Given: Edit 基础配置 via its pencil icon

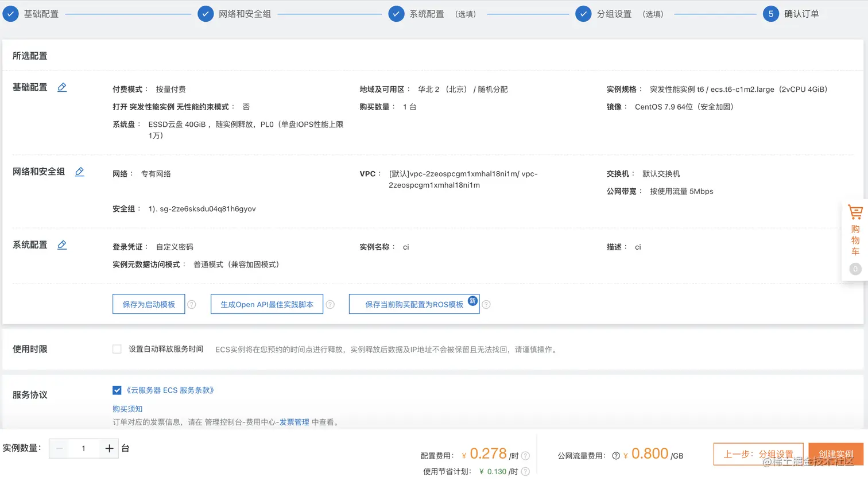Looking at the screenshot, I should (x=62, y=87).
